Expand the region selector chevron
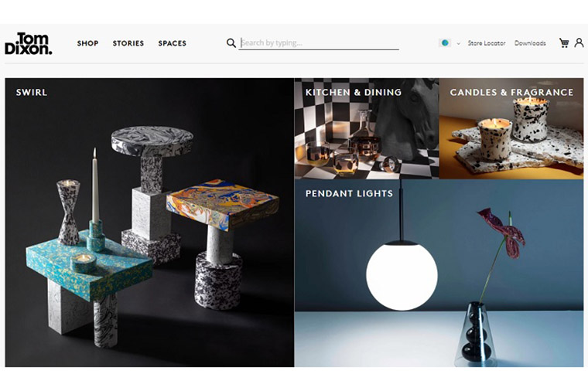Screen dimensions: 588x391 (458, 43)
